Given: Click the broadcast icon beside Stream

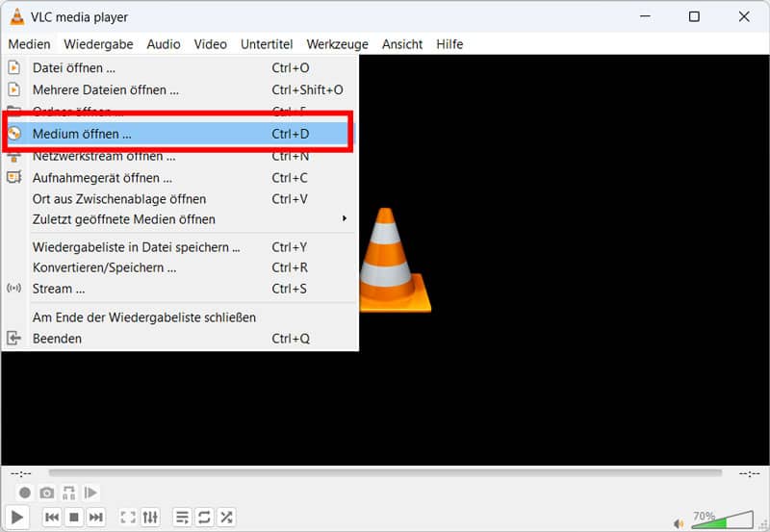Looking at the screenshot, I should (x=14, y=288).
